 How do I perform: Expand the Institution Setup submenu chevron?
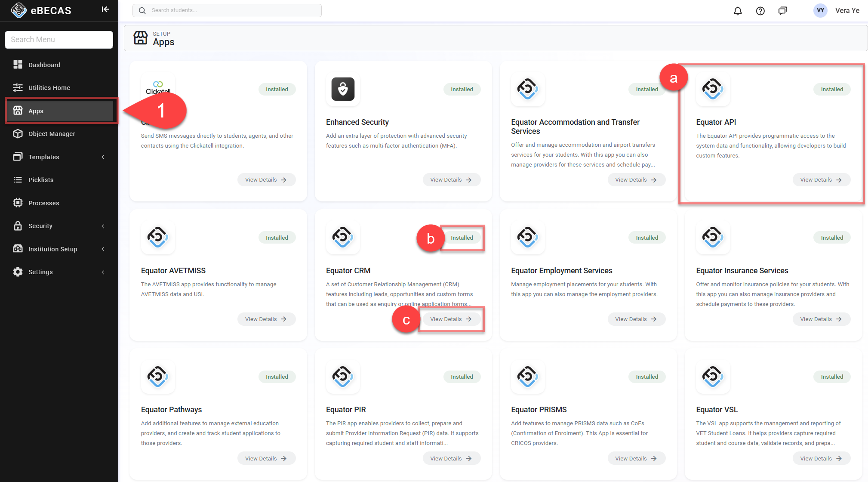pyautogui.click(x=103, y=249)
